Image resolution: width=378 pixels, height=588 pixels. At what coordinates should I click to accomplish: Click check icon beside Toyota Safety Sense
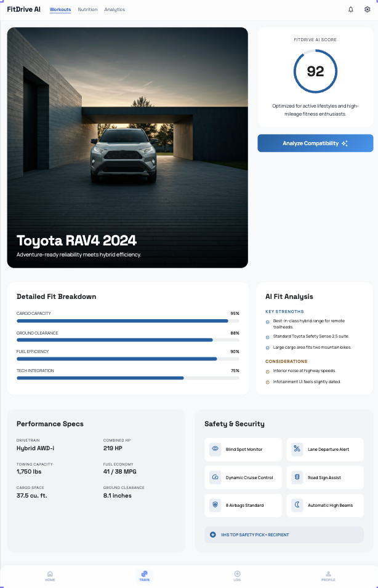[x=268, y=337]
